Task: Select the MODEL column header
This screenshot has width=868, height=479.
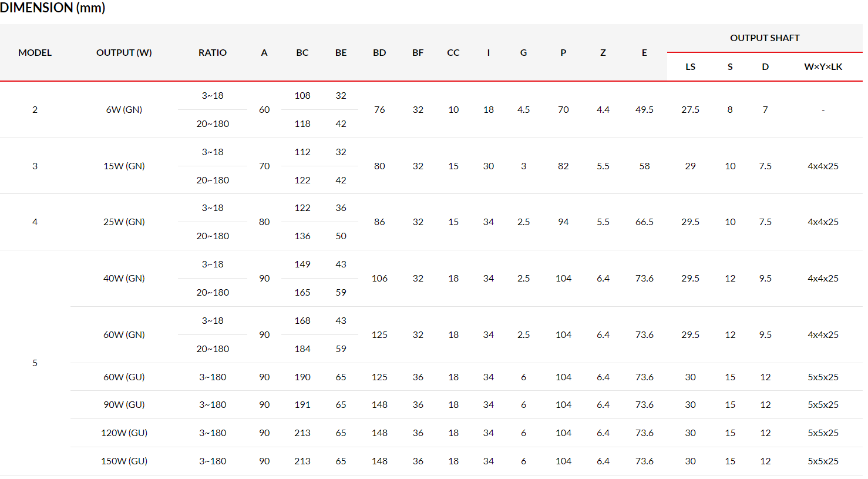Action: point(35,52)
